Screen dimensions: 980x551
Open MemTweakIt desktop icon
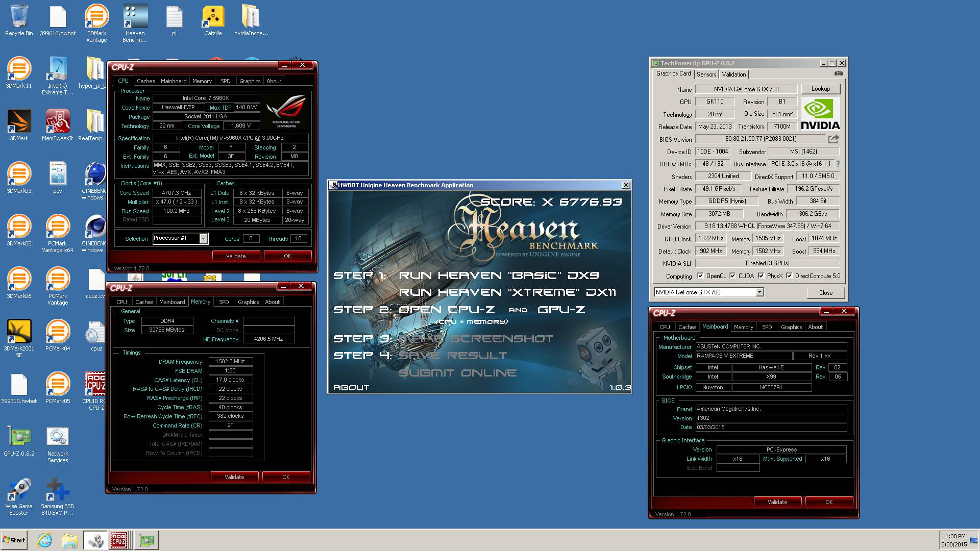[57, 126]
